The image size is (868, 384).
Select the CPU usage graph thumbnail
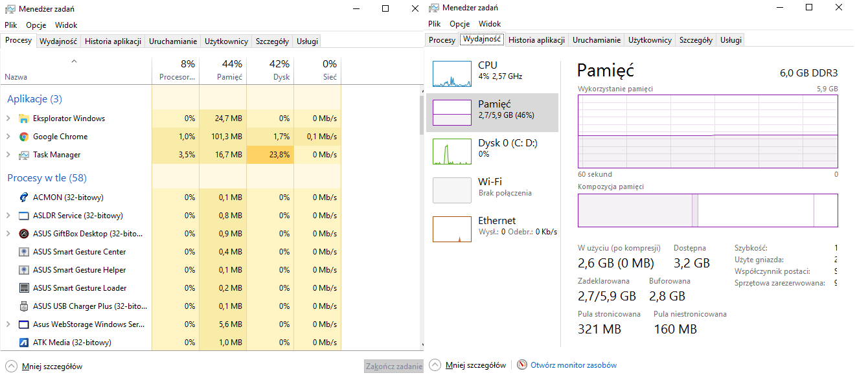tap(451, 74)
